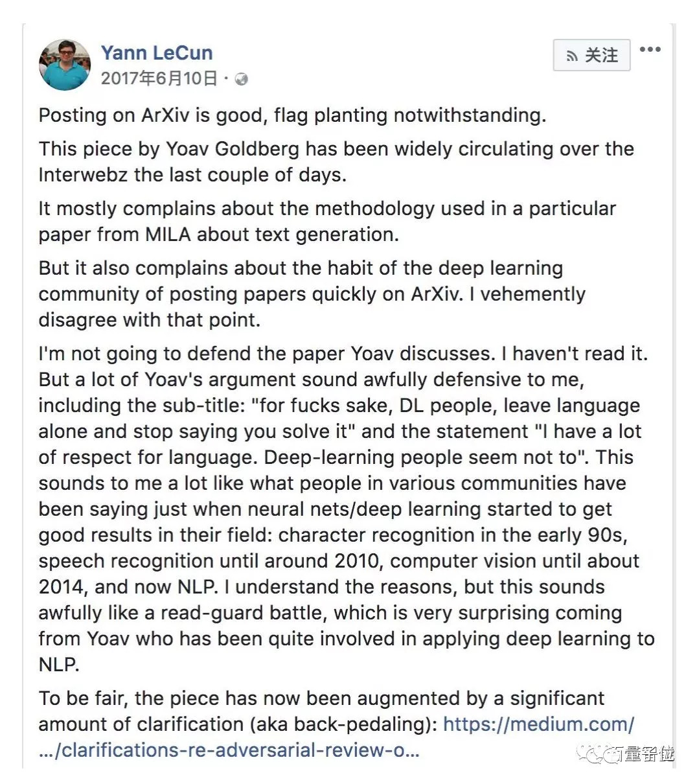Open the https://medium.com/ link
Viewport: 697px width, 784px height.
[538, 724]
